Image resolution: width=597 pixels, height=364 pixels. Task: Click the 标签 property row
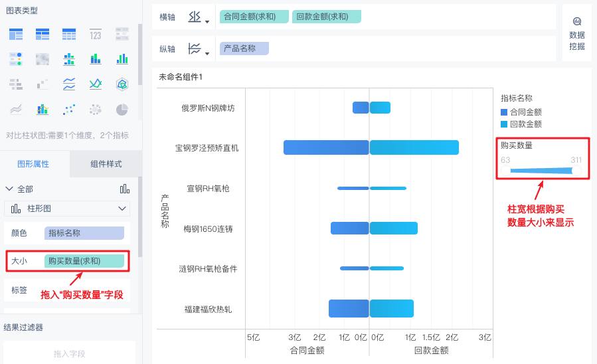67,290
